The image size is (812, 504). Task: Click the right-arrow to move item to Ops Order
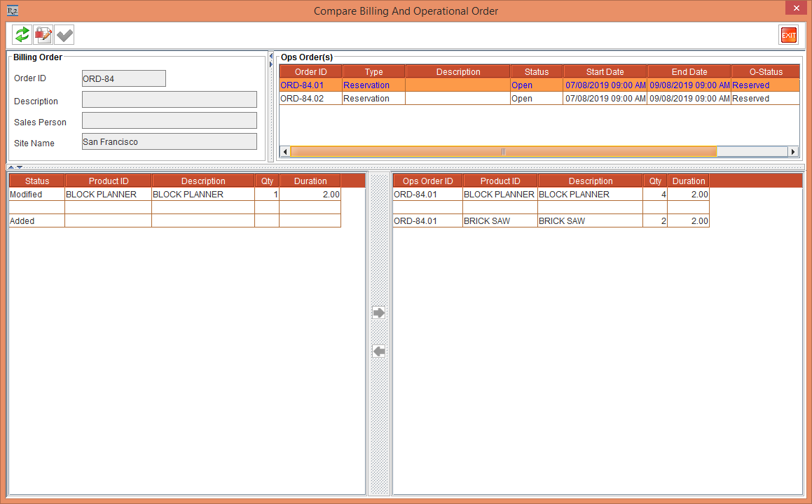[378, 313]
